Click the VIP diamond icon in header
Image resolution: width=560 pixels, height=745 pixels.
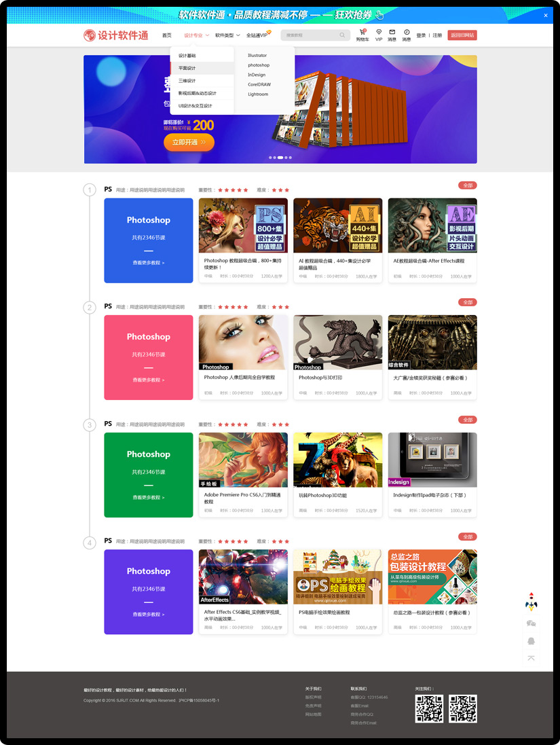[379, 33]
